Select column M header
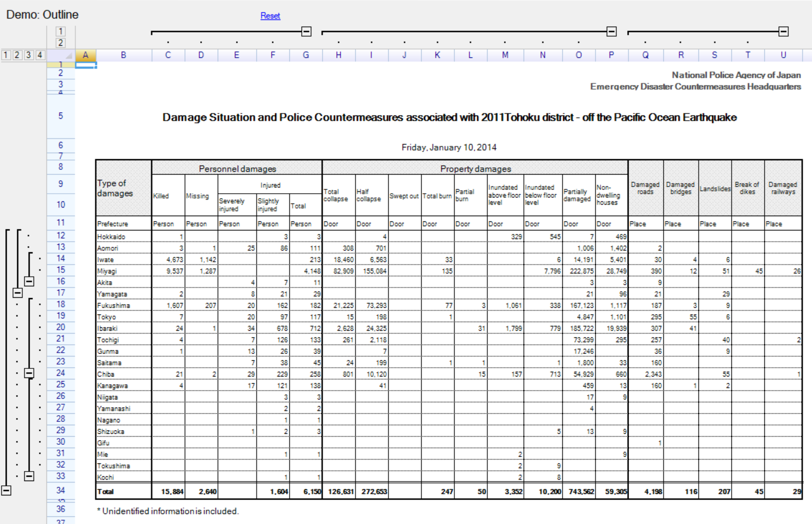 point(505,55)
